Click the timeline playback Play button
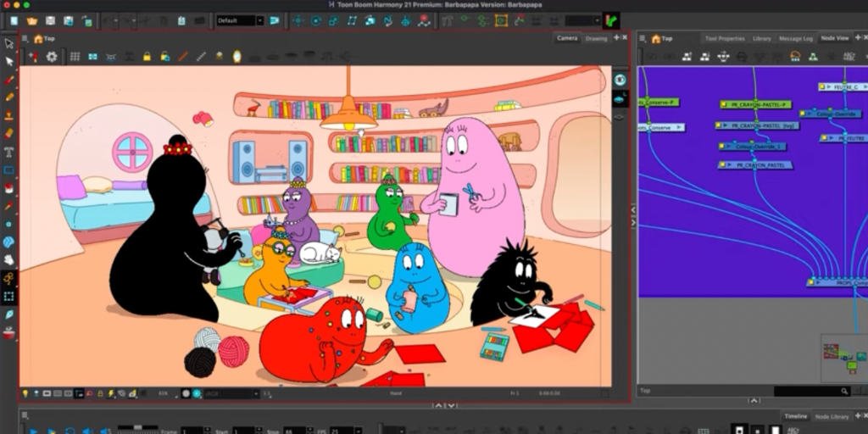This screenshot has width=868, height=434. (x=33, y=431)
